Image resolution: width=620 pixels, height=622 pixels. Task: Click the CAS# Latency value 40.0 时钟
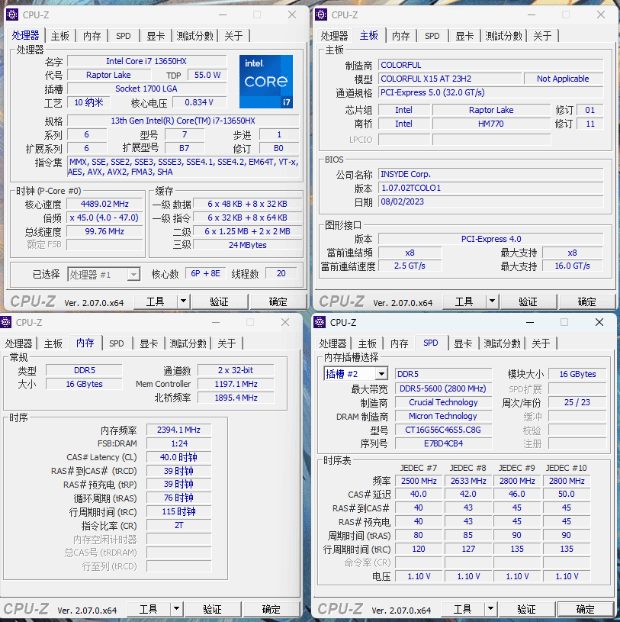(179, 457)
